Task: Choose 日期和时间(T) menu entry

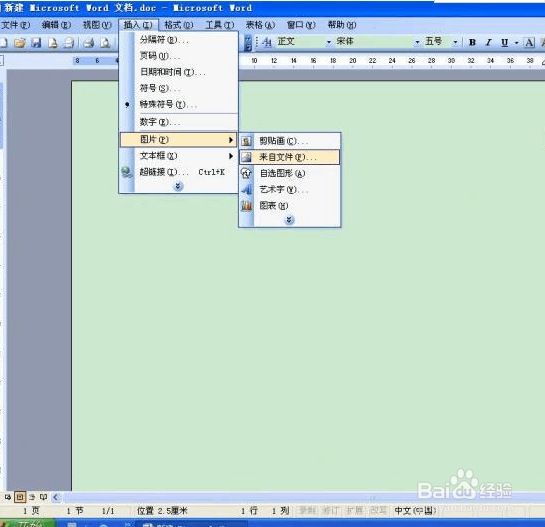Action: pos(179,72)
